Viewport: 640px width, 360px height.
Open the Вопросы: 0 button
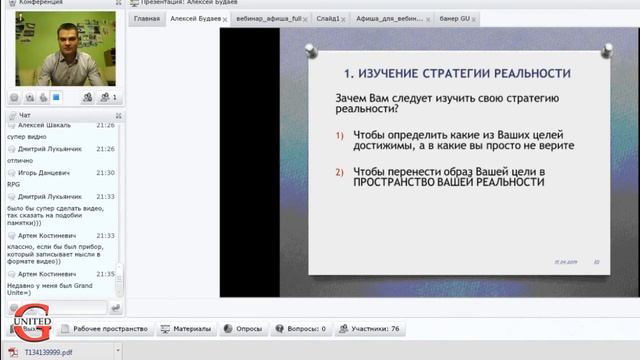tap(301, 329)
